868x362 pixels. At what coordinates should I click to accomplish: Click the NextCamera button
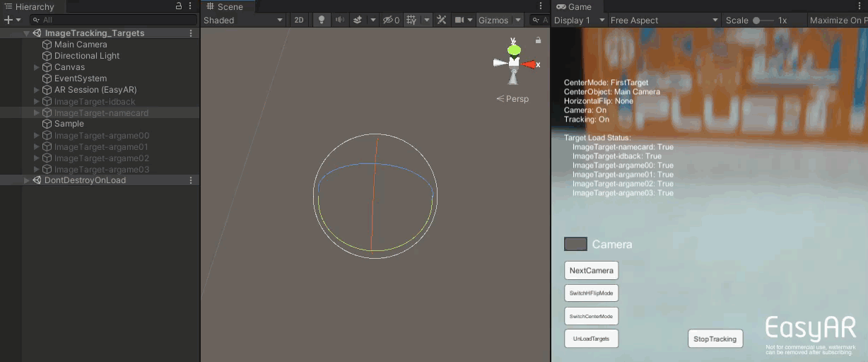click(591, 270)
